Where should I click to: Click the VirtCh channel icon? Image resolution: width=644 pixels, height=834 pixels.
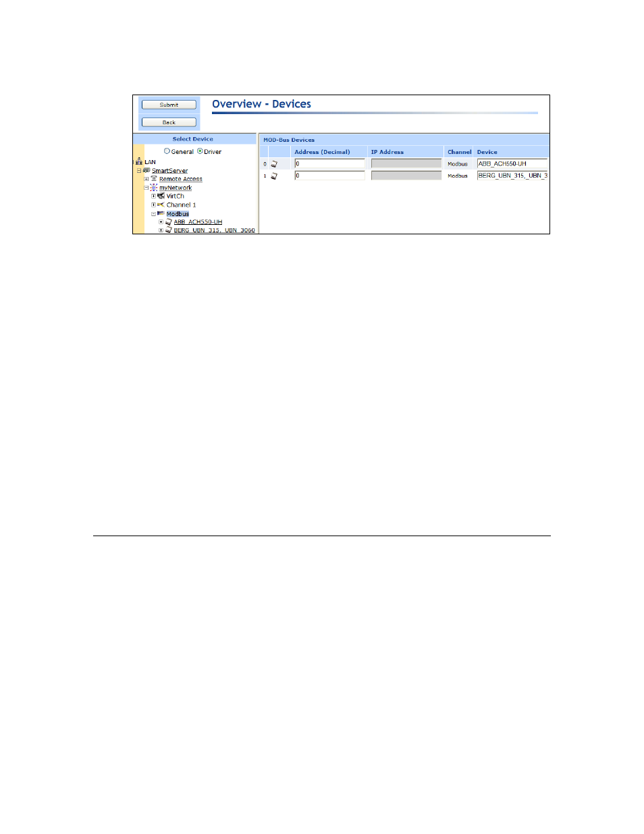161,196
